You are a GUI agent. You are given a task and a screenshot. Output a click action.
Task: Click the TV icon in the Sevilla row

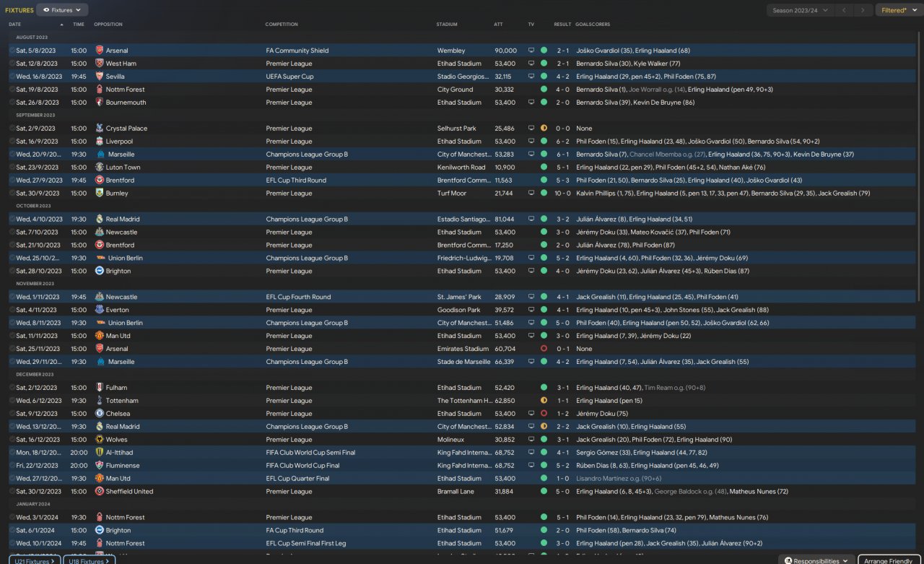click(531, 77)
